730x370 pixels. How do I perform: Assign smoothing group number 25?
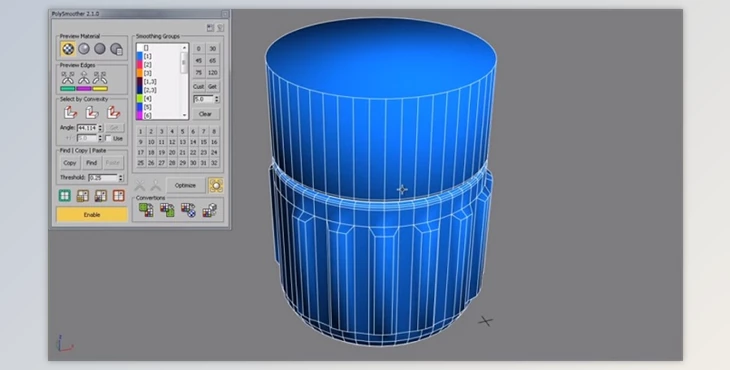(141, 163)
